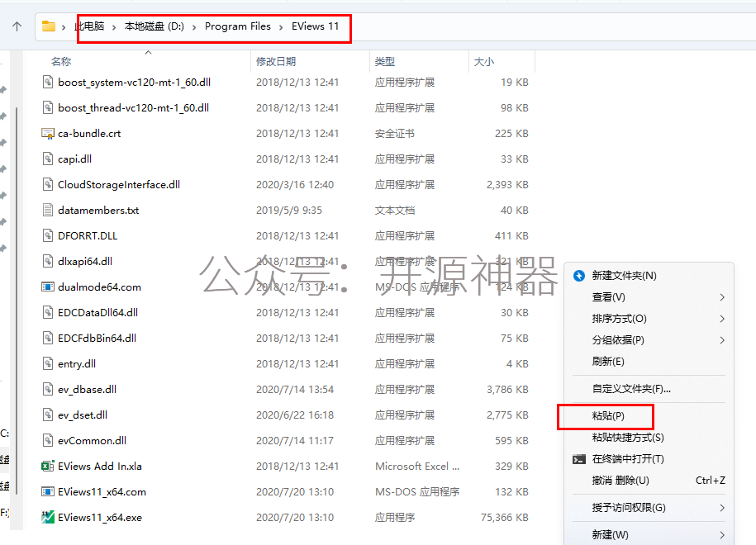Screen dimensions: 756x545
Task: Click the boost_system-vc120-mt-1_60.dll file icon
Action: [48, 82]
